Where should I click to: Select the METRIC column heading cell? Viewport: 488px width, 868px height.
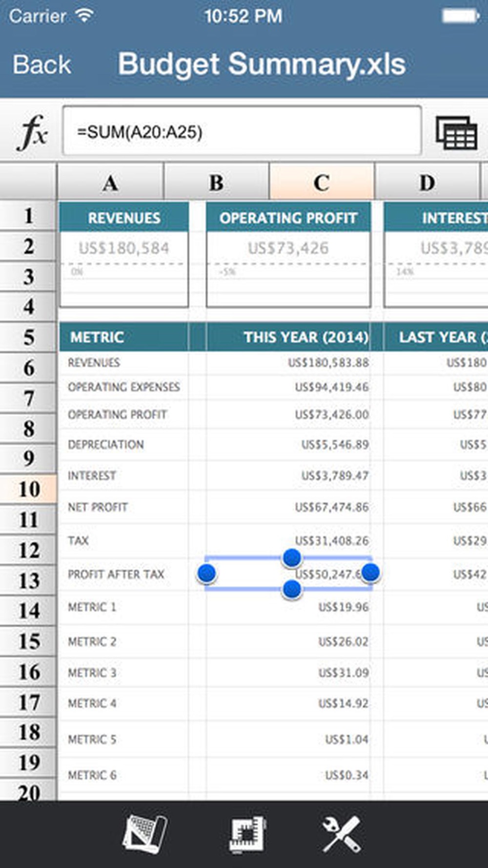pos(124,337)
